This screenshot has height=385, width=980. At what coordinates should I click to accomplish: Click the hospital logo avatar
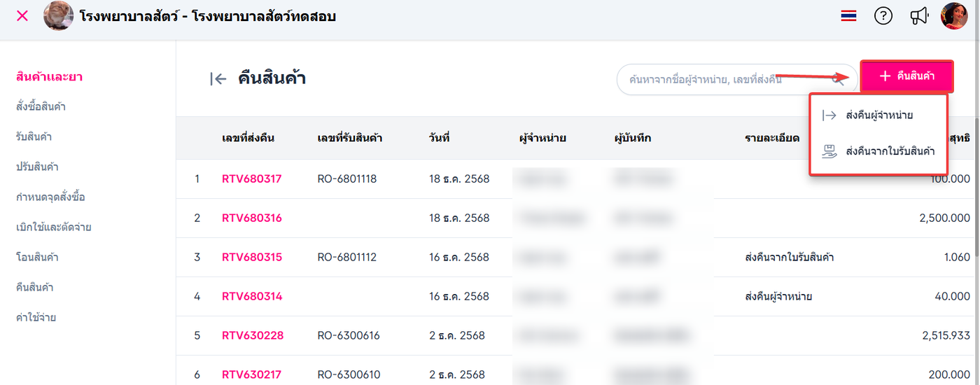[x=58, y=15]
